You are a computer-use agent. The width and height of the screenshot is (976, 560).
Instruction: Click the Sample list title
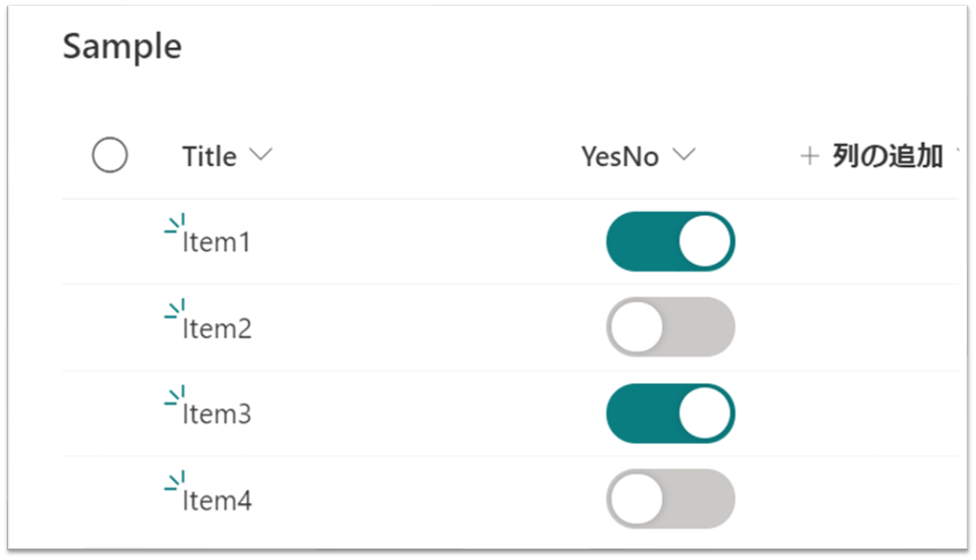[x=122, y=47]
